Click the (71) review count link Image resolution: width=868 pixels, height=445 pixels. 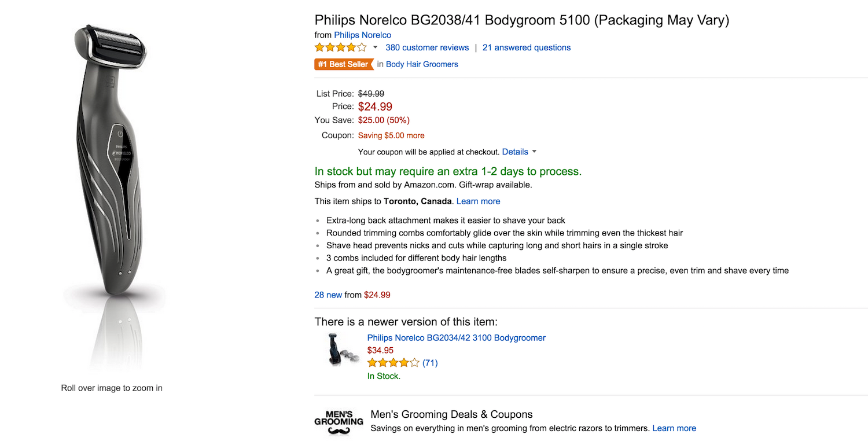(430, 363)
